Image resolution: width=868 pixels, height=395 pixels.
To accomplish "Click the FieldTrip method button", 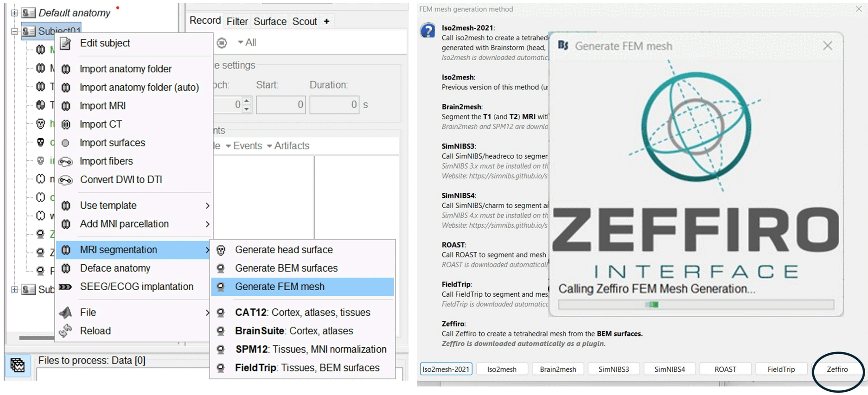I will pos(781,369).
